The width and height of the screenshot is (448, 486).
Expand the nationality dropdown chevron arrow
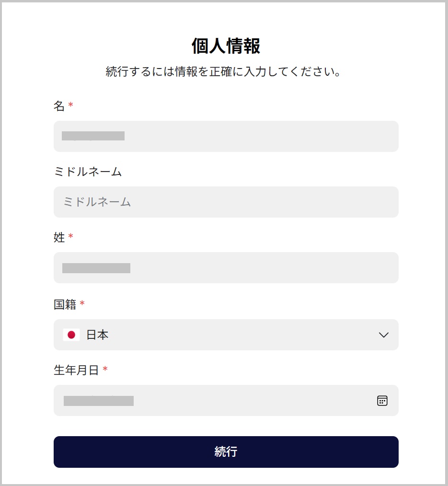[383, 335]
